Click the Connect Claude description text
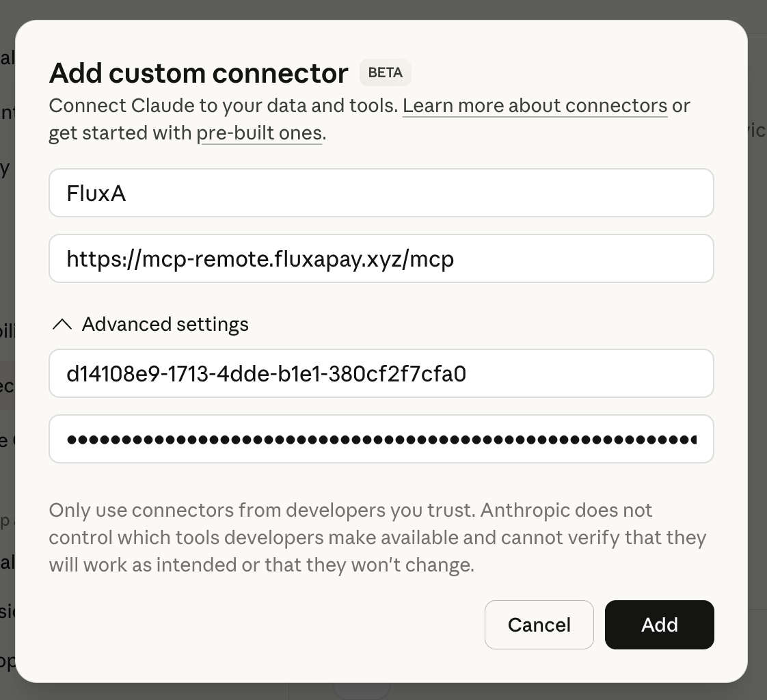This screenshot has width=767, height=700. click(226, 105)
